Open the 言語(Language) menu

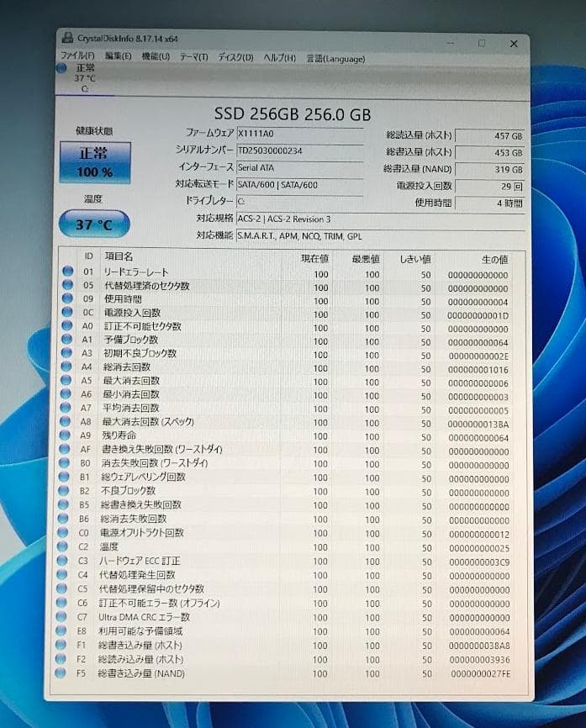(335, 59)
